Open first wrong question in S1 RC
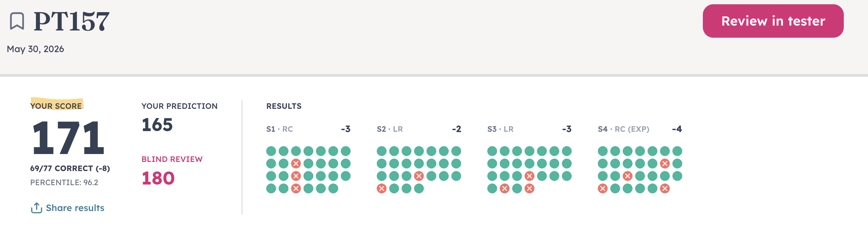 [x=296, y=164]
